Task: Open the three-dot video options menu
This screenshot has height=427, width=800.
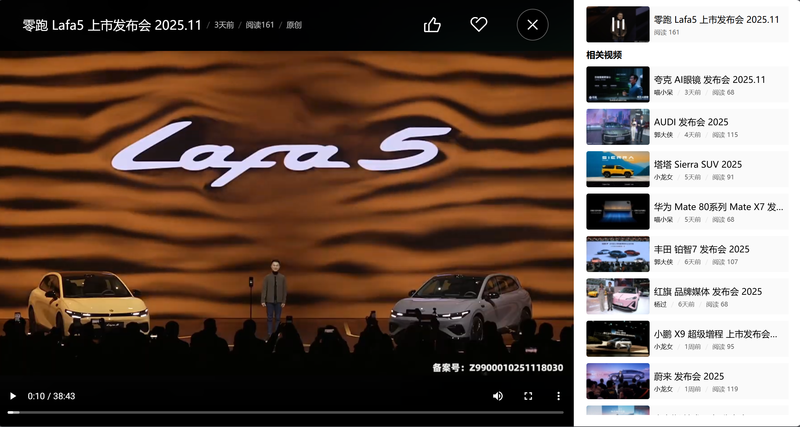Action: pyautogui.click(x=558, y=396)
